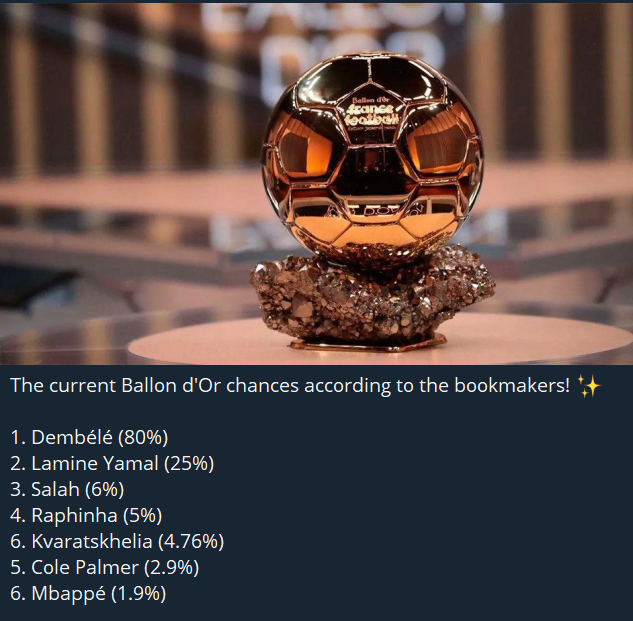Click the sparkles emoji after the headline

[x=588, y=386]
